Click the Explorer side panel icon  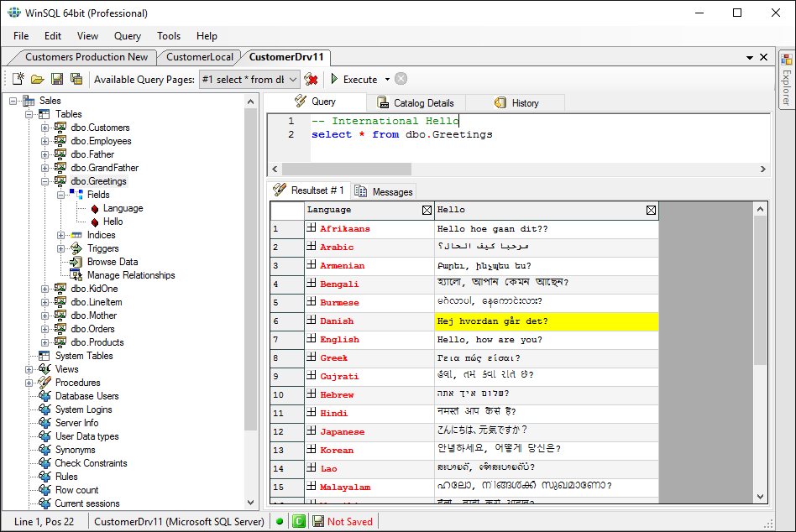(787, 60)
